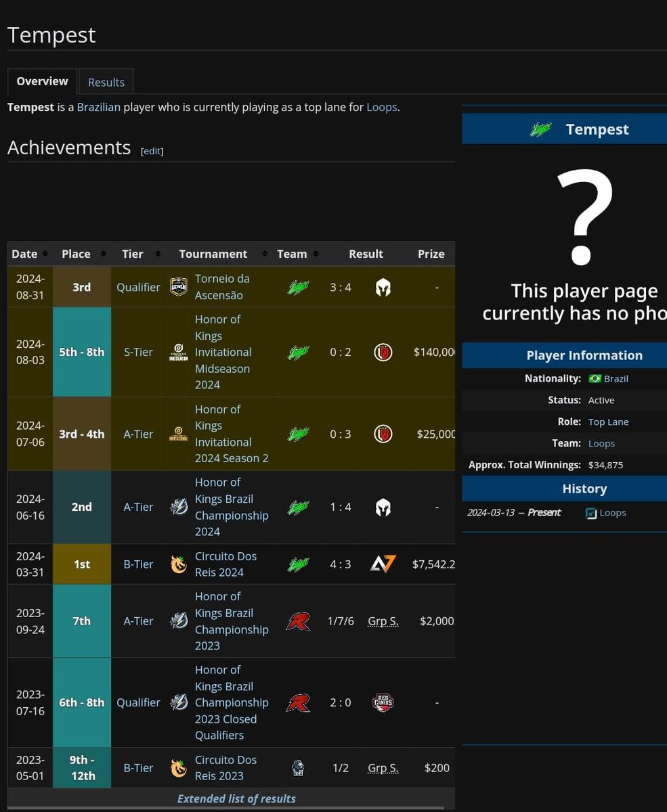Click the Achievements edit link

152,151
